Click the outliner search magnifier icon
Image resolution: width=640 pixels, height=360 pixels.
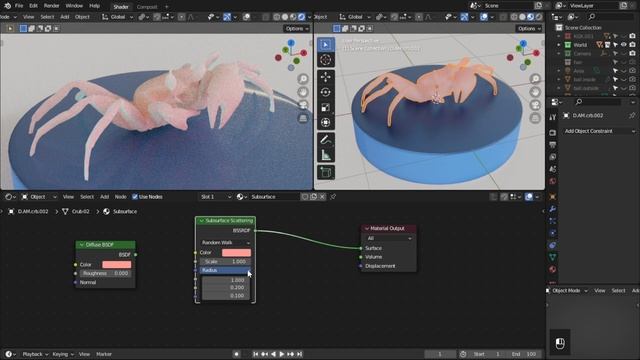click(x=591, y=17)
